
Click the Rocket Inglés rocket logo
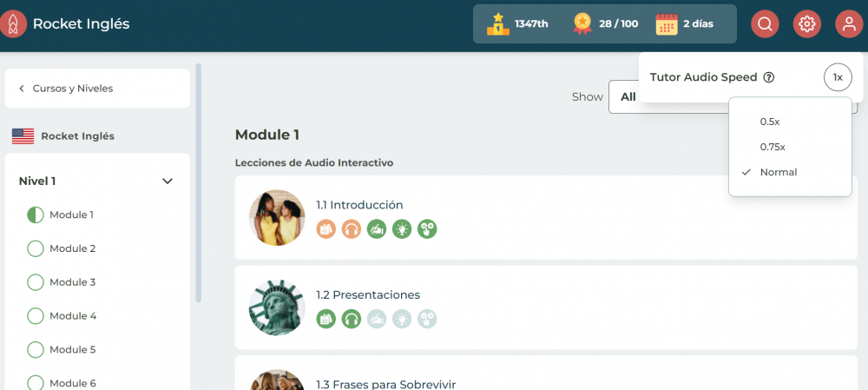click(x=13, y=23)
